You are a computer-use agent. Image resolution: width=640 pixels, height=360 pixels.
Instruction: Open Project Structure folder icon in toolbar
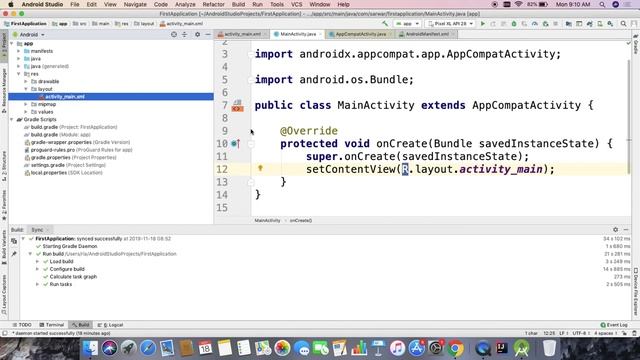[x=568, y=24]
